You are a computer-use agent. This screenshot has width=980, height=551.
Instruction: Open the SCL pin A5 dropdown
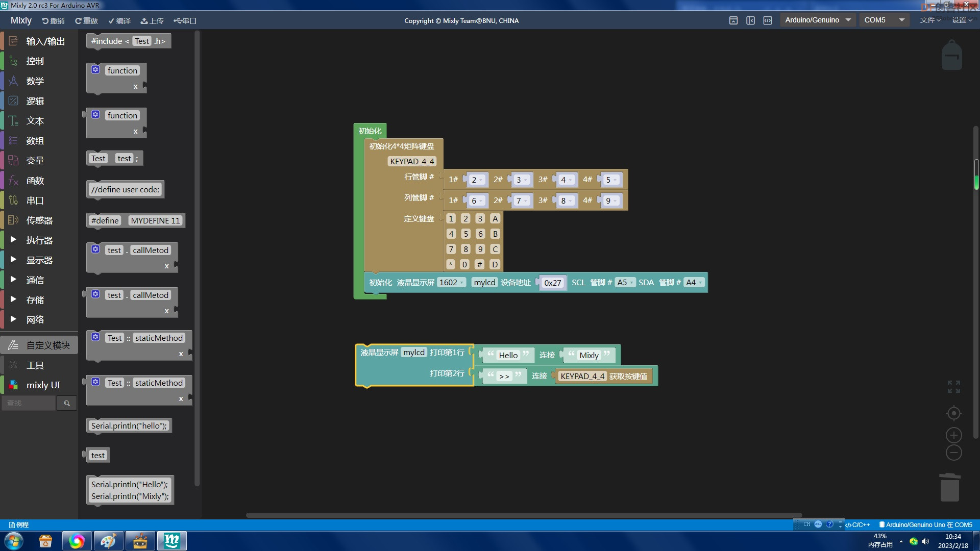pos(625,282)
